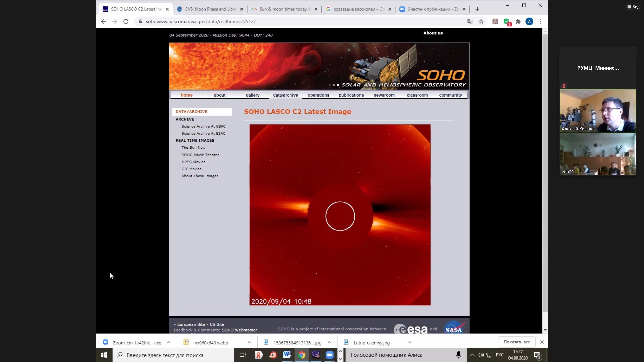Click the LASCO C2 coronagraph image

340,215
